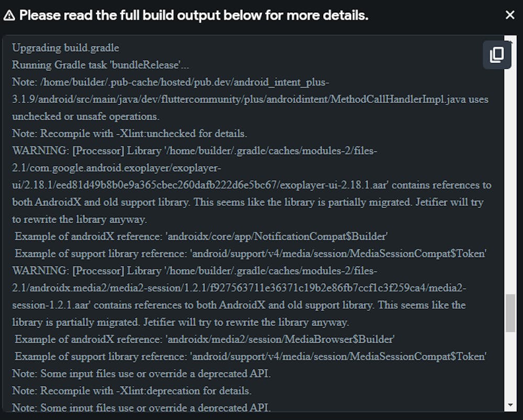The width and height of the screenshot is (523, 420).
Task: Click the '-Xlint:unchecked' recompile note
Action: pos(130,134)
